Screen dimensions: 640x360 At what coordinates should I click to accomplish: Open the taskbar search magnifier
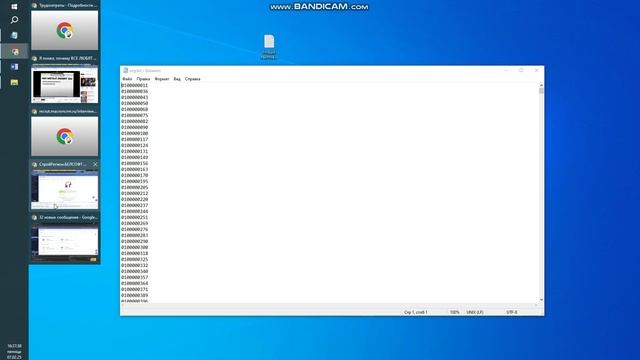click(14, 20)
